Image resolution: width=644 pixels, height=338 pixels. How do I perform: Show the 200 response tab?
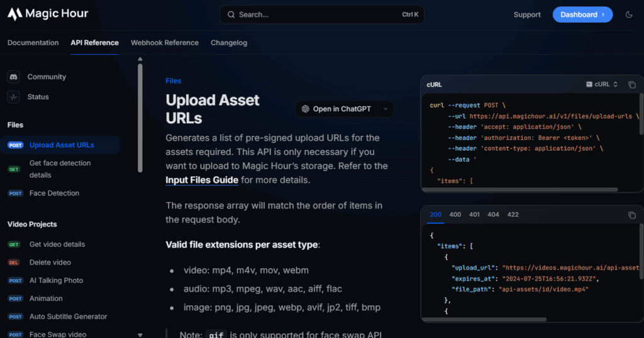click(x=435, y=214)
